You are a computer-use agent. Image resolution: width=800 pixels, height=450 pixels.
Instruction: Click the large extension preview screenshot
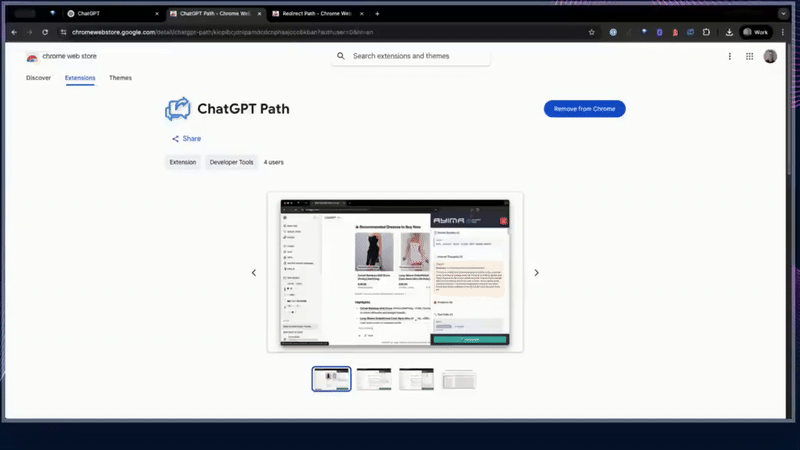pos(395,272)
